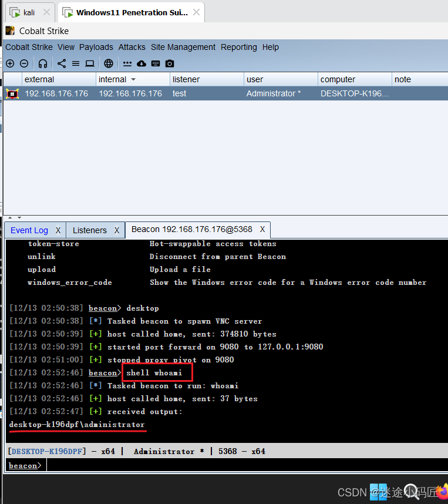Viewport: 448px width, 504px height.
Task: Open keystrokes keyboard icon
Action: point(156,63)
